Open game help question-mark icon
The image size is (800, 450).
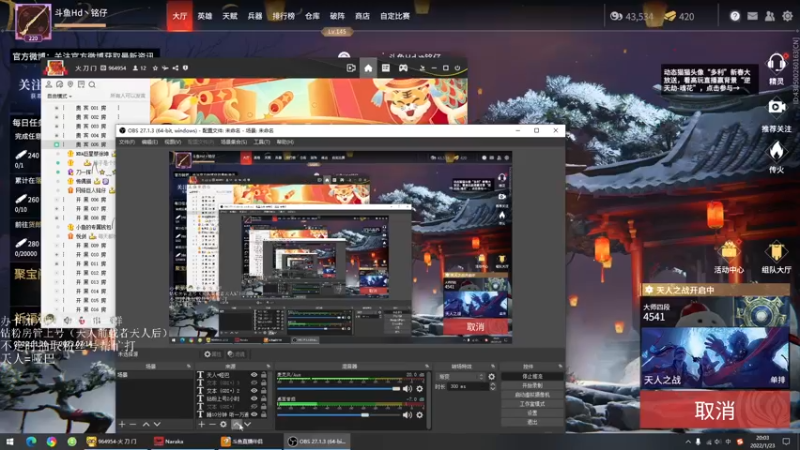(735, 16)
